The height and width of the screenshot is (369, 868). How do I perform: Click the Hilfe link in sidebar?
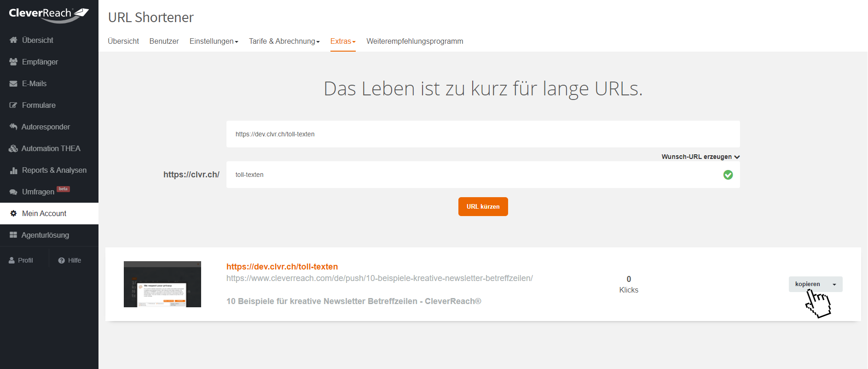pos(70,260)
